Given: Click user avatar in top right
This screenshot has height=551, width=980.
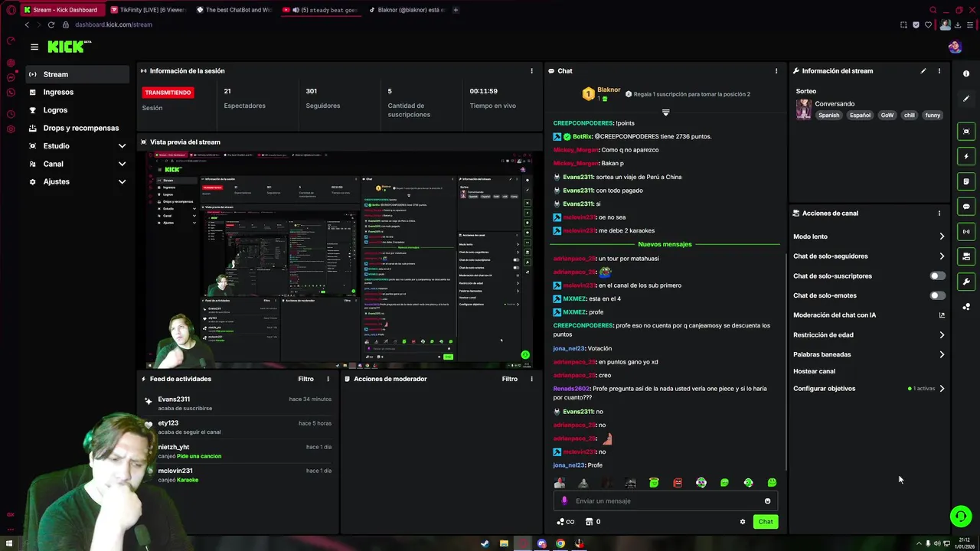Looking at the screenshot, I should (x=954, y=47).
